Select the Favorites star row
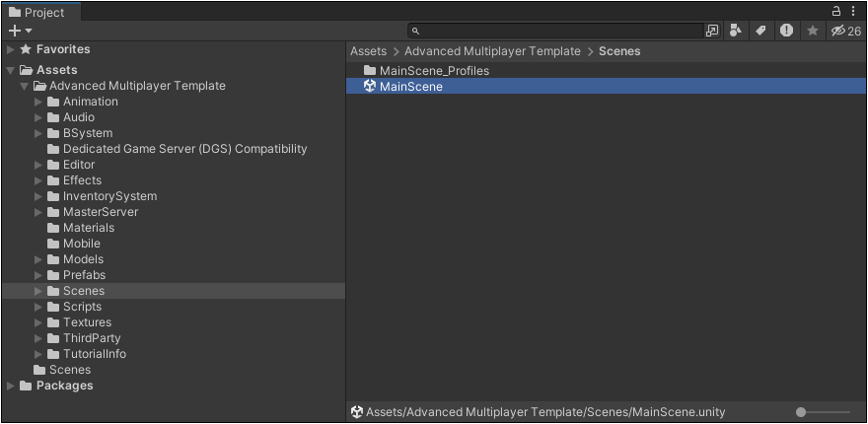The image size is (868, 424). [x=174, y=50]
